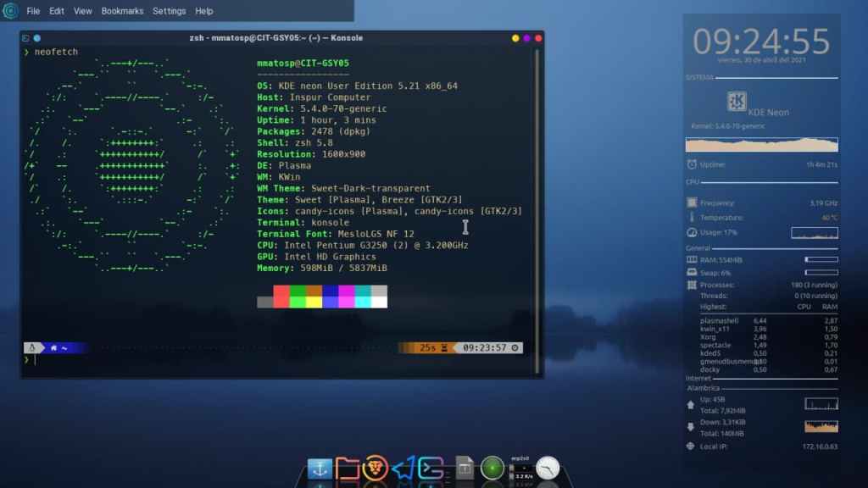868x488 pixels.
Task: Click the Konsole icon in the title bar
Action: tap(26, 38)
